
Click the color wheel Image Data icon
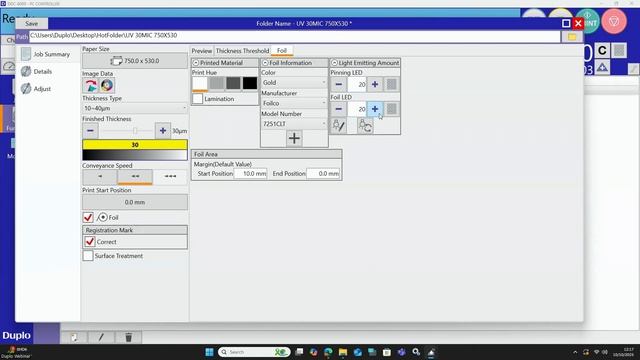pos(107,85)
